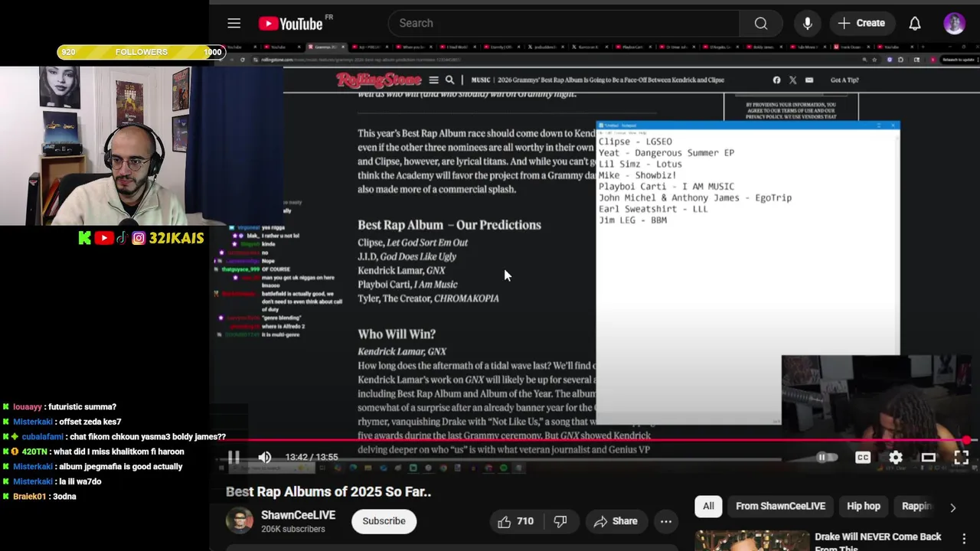Screen dimensions: 980x551
Task: Click 'Kendrick Lamar, GNX' prediction entry
Action: pos(401,271)
